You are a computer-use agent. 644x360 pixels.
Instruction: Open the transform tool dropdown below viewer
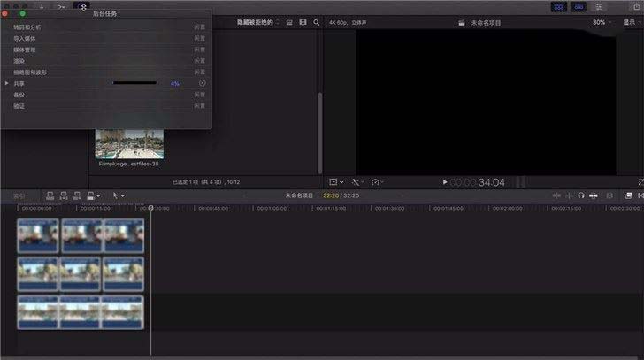point(336,182)
